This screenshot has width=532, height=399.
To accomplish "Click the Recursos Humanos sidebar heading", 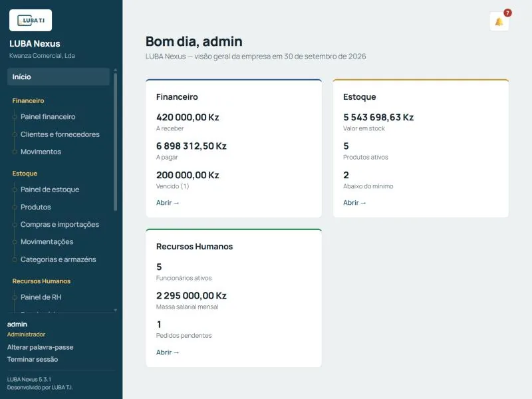I will click(x=41, y=281).
